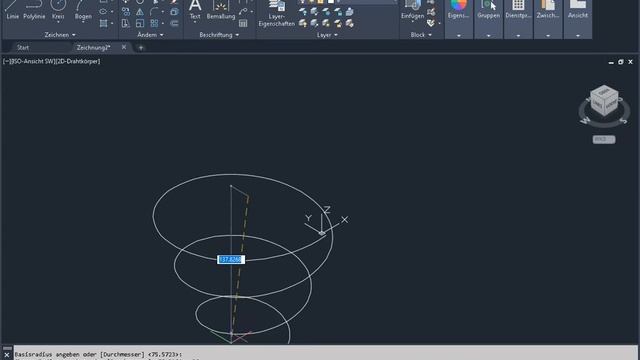Select the Text annotation tool
This screenshot has height=360, width=640.
pyautogui.click(x=195, y=10)
